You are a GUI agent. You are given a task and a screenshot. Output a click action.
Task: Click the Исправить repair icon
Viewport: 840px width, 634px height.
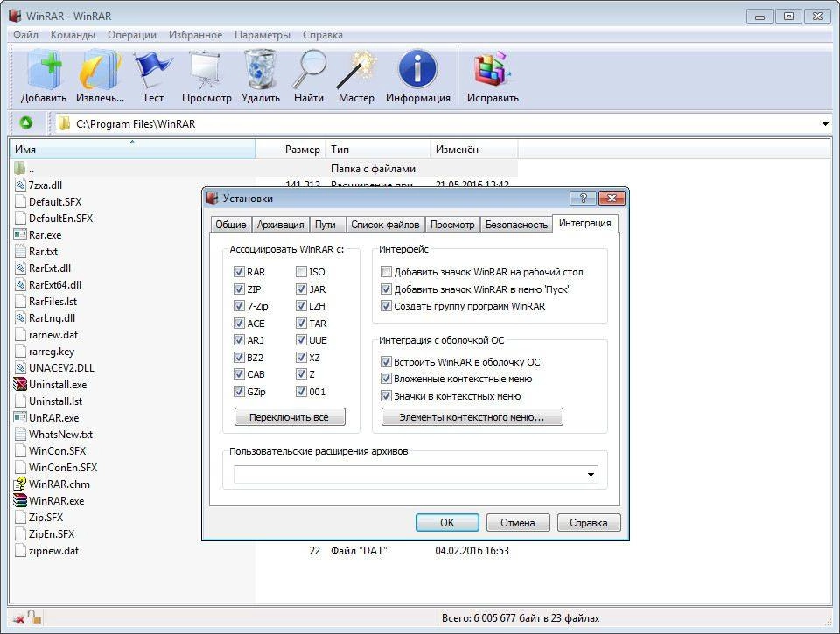[492, 70]
